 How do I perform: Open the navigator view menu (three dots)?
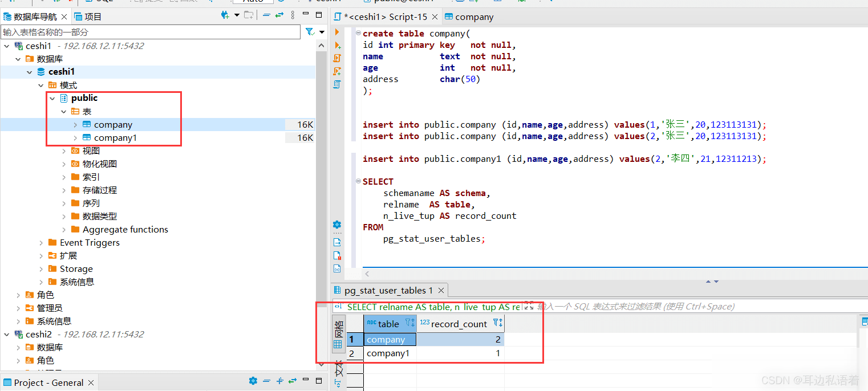click(x=293, y=16)
